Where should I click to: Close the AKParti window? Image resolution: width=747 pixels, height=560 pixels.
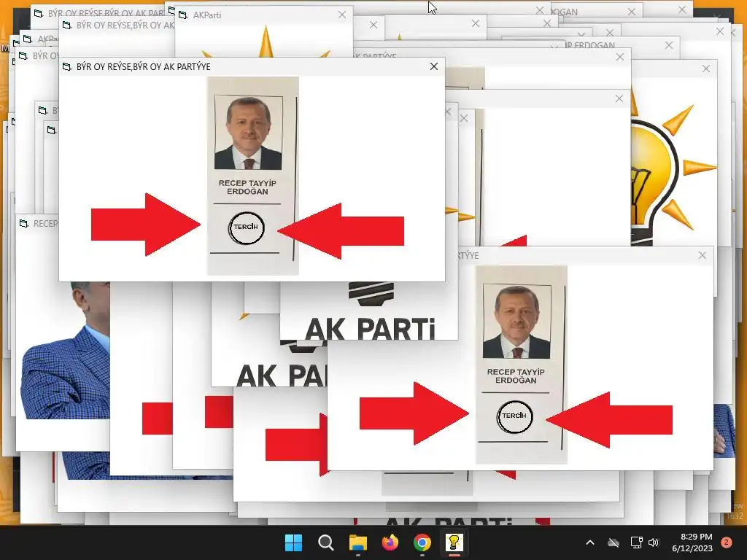point(342,15)
